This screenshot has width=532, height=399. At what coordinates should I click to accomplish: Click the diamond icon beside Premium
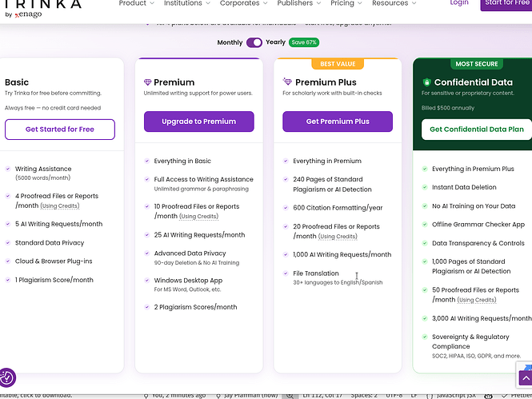click(x=147, y=82)
